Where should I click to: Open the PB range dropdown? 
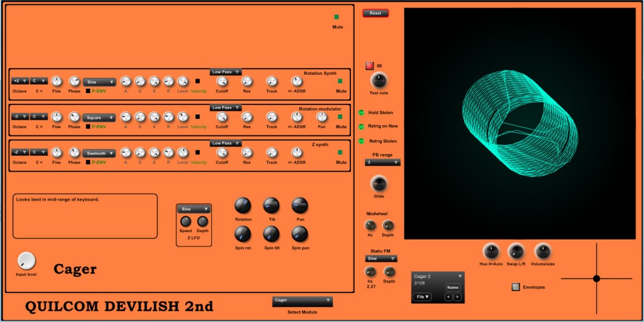tap(382, 162)
